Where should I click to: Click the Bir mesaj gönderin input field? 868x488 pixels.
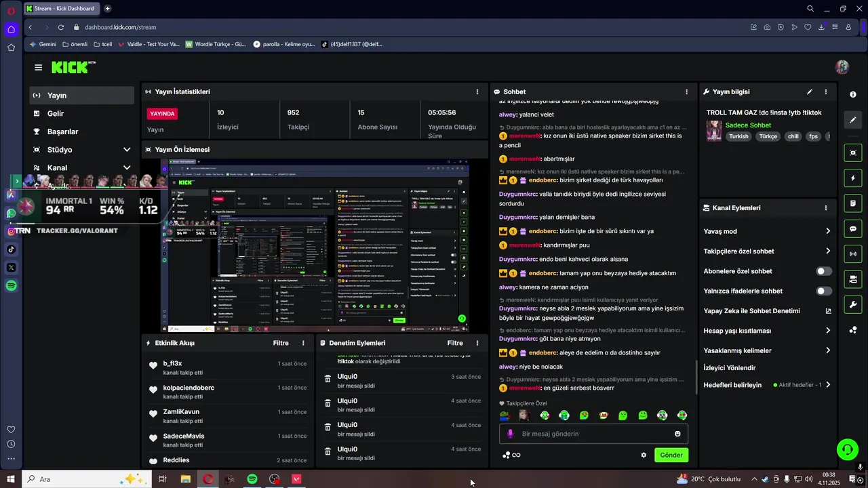(593, 434)
